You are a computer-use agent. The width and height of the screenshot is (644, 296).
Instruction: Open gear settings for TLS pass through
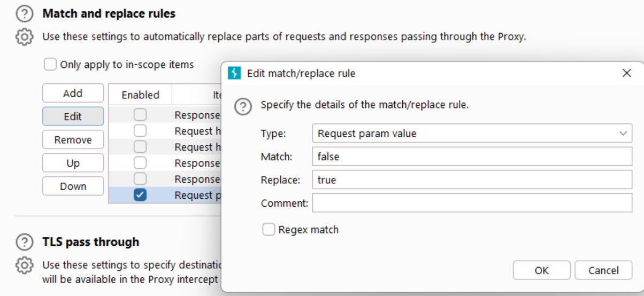click(24, 265)
